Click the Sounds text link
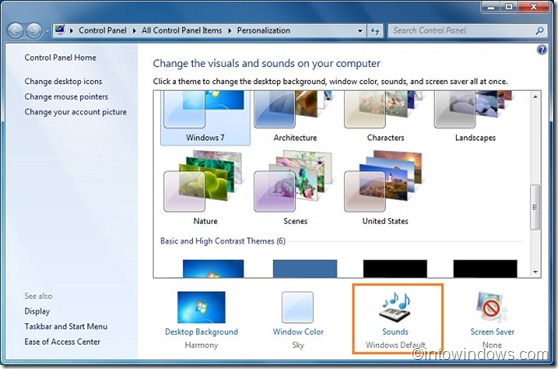 (395, 332)
